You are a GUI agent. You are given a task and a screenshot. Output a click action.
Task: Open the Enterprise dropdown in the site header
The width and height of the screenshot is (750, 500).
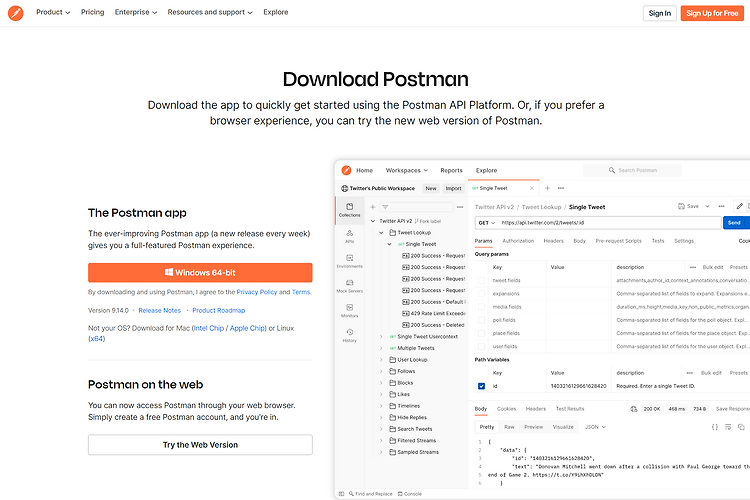click(136, 12)
